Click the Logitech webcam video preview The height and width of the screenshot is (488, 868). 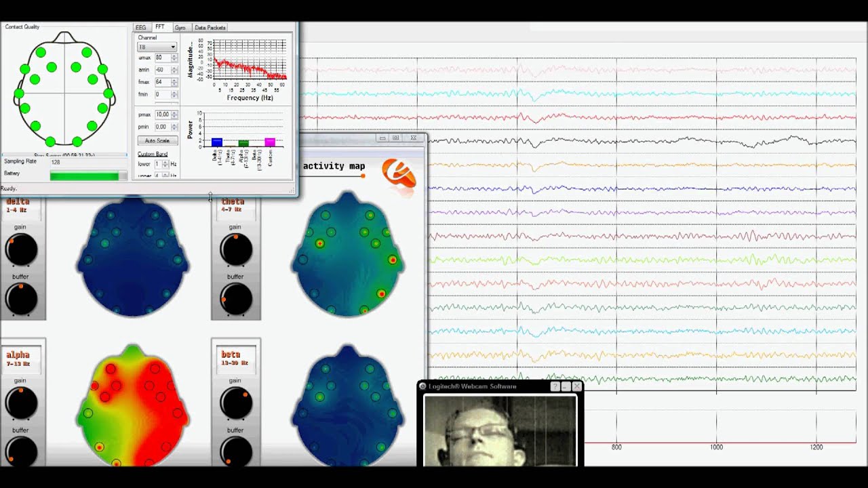tap(500, 431)
